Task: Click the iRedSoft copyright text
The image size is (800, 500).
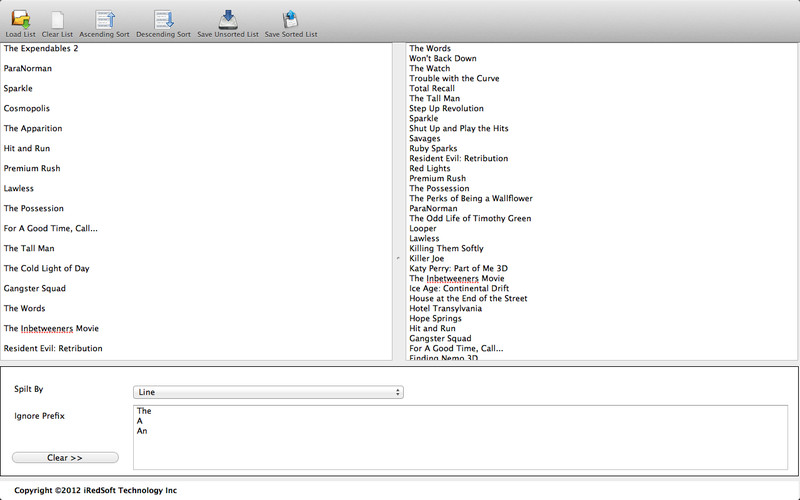Action: (x=95, y=490)
